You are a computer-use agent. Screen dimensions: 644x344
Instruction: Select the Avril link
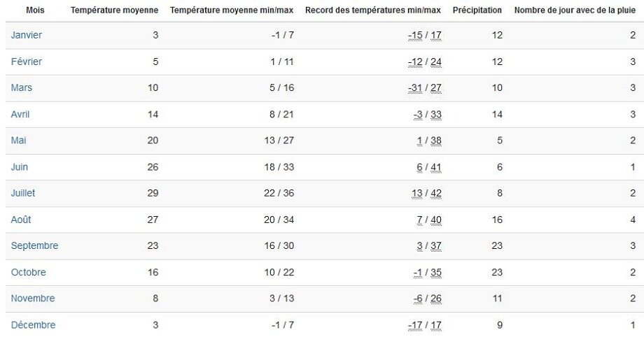pyautogui.click(x=20, y=115)
